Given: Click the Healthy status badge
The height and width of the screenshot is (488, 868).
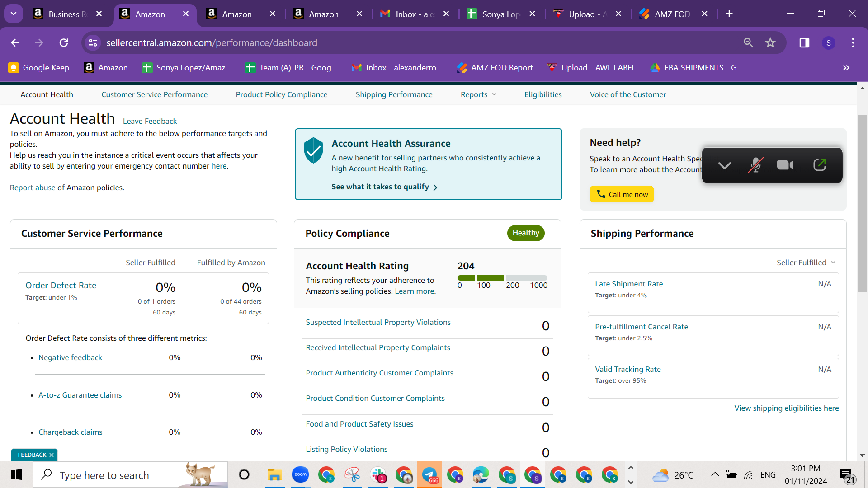Looking at the screenshot, I should [526, 233].
